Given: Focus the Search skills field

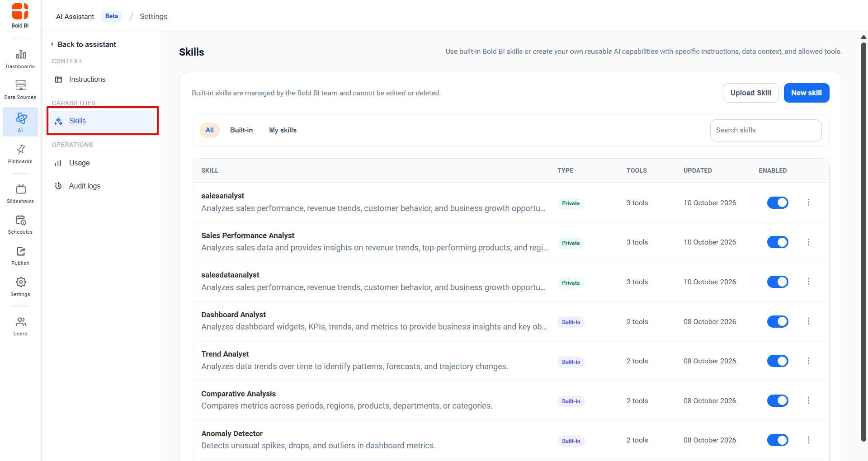Looking at the screenshot, I should [766, 130].
